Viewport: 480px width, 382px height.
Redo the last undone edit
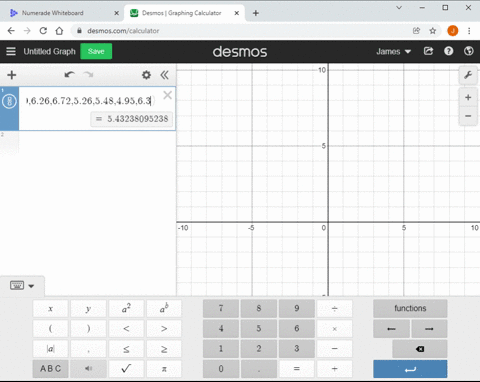[x=88, y=75]
